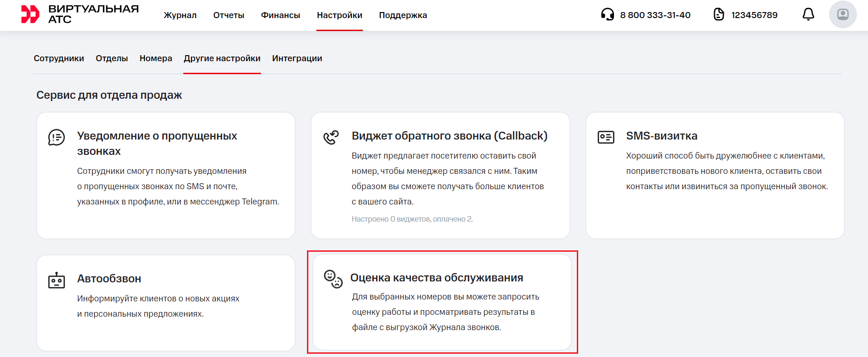Open the Поддержка menu item
868x357 pixels.
point(403,15)
